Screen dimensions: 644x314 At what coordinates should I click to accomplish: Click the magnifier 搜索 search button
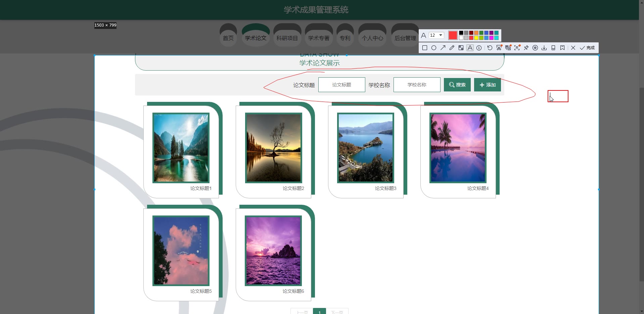457,85
